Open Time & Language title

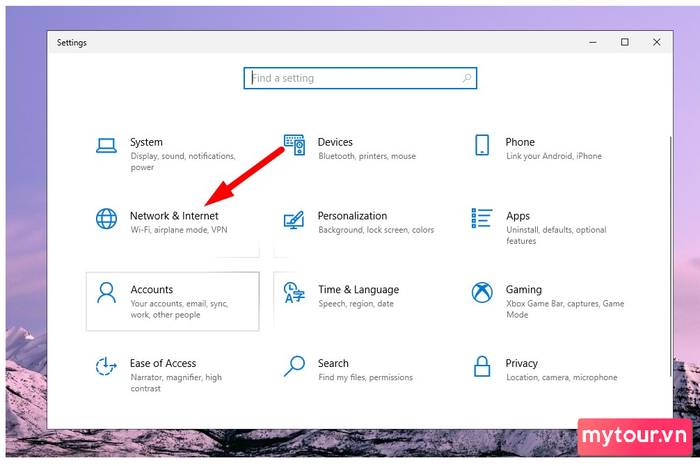pyautogui.click(x=358, y=290)
